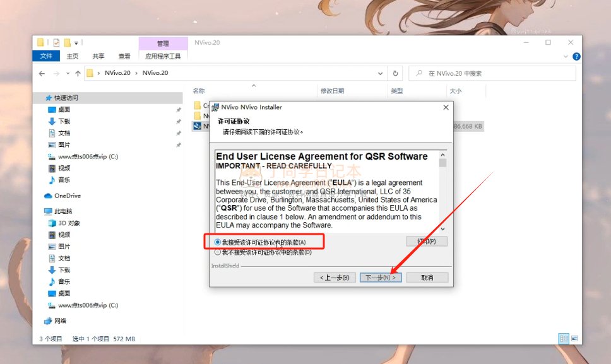Open recent locations dropdown arrow

click(68, 73)
